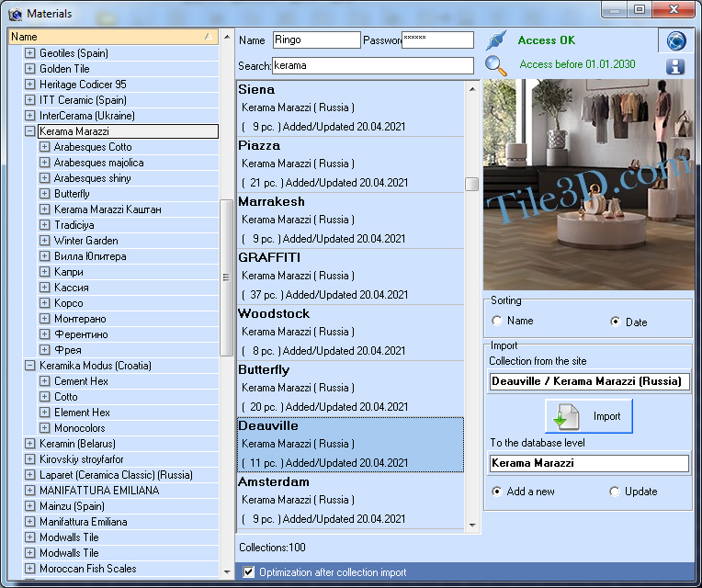
Task: Click the connection plug icon
Action: pyautogui.click(x=496, y=40)
